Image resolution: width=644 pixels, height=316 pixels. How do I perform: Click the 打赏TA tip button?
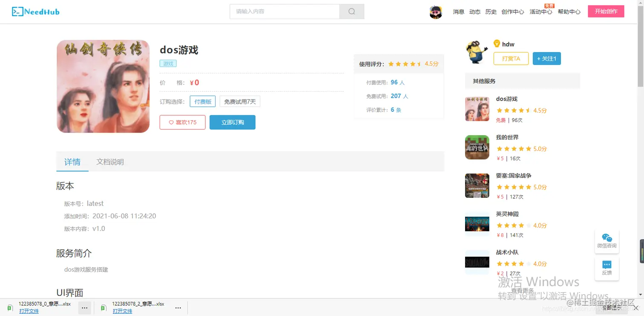click(511, 58)
